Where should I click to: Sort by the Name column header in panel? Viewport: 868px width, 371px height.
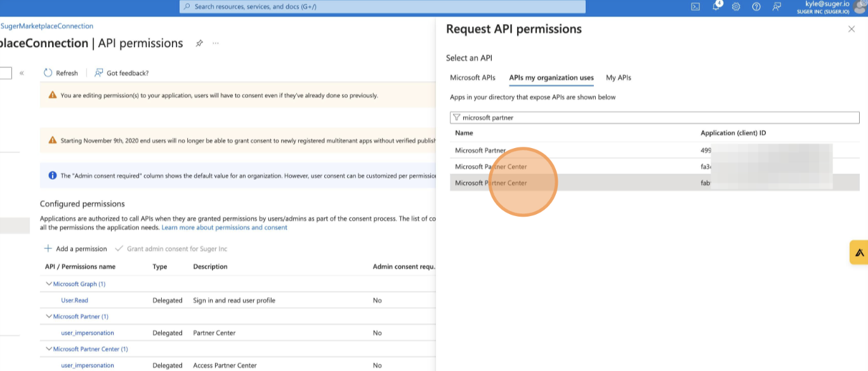(x=464, y=133)
